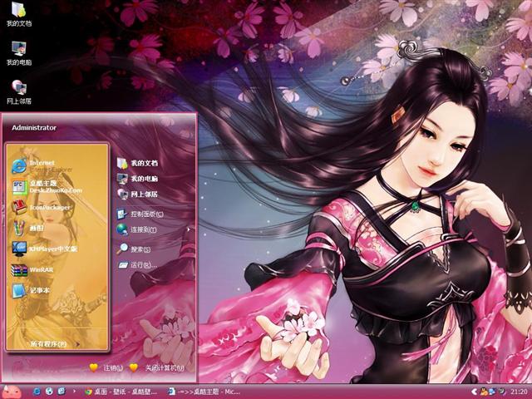Click the QQ penguin tray icon

(483, 392)
